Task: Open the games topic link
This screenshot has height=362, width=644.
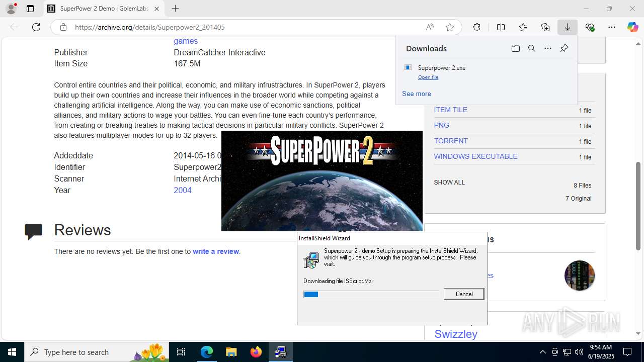Action: click(x=186, y=41)
